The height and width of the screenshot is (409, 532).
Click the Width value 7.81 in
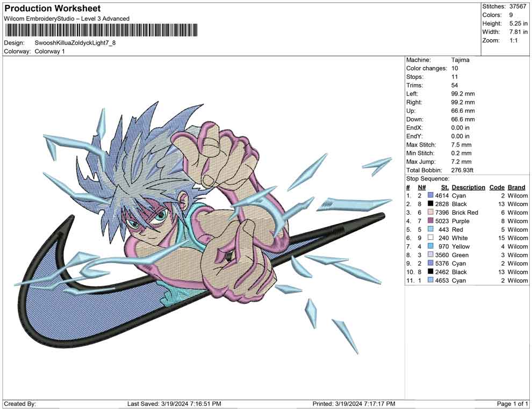click(x=519, y=32)
